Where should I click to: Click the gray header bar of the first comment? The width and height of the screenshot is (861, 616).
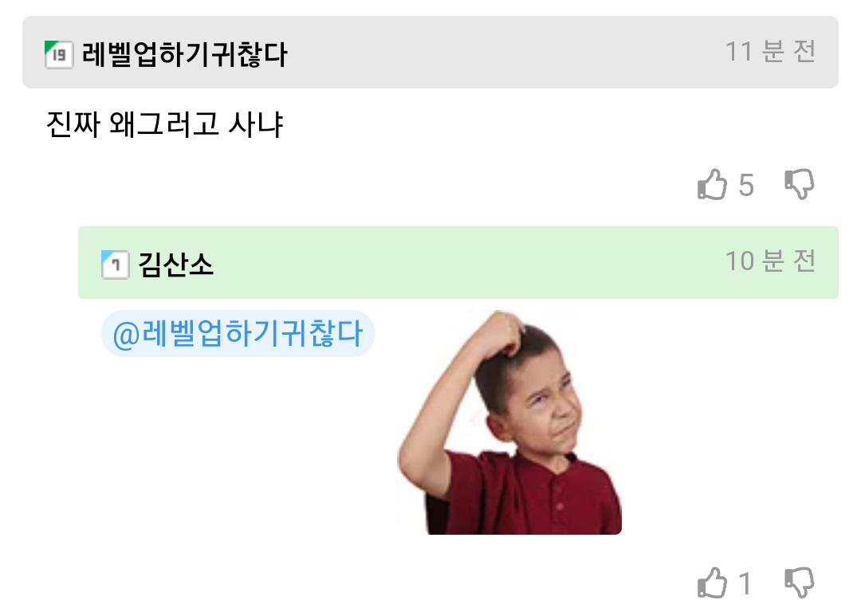pos(478,53)
